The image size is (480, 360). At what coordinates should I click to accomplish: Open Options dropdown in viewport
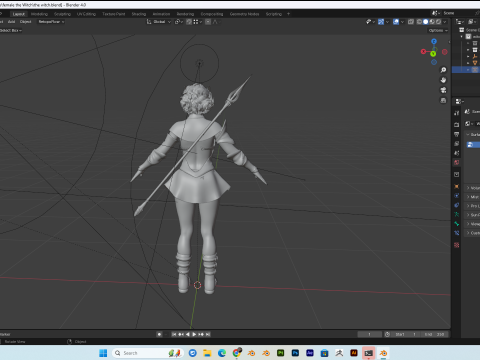[438, 30]
